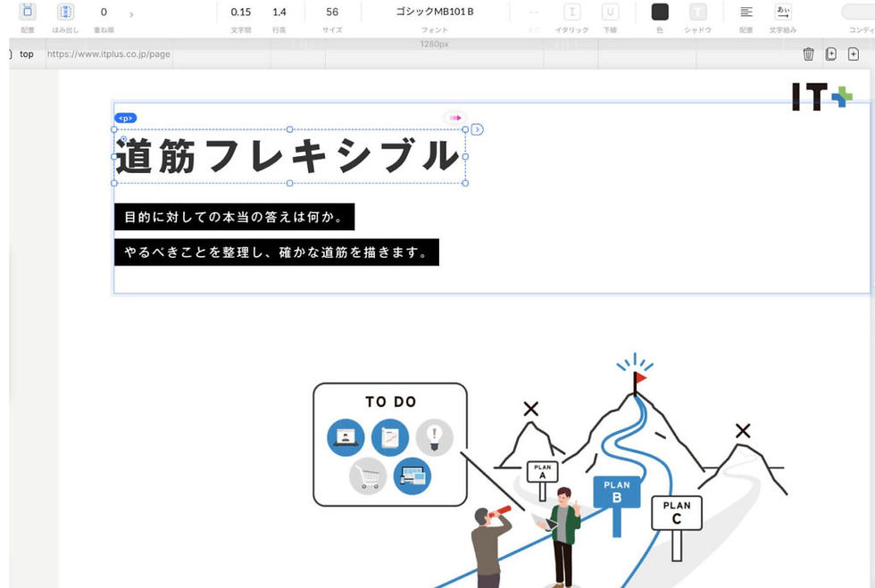Image resolution: width=875 pixels, height=588 pixels.
Task: Expand the 重ね順 stacking order chevron
Action: click(132, 12)
